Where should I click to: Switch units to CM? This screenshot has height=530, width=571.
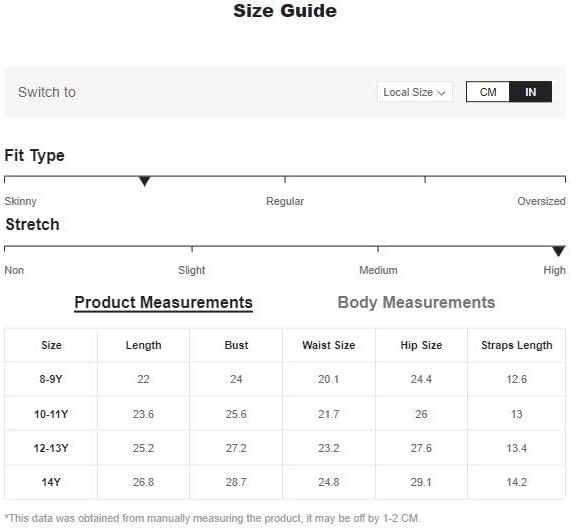(488, 92)
